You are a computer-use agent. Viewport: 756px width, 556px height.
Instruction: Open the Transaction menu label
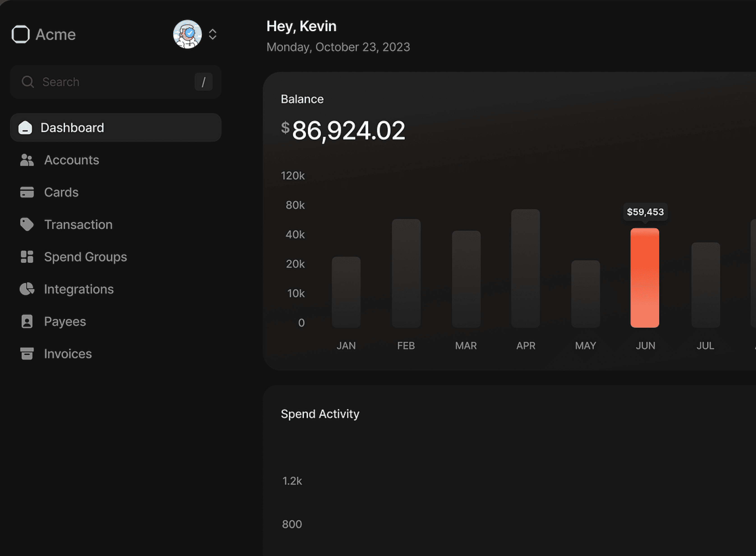pyautogui.click(x=78, y=225)
